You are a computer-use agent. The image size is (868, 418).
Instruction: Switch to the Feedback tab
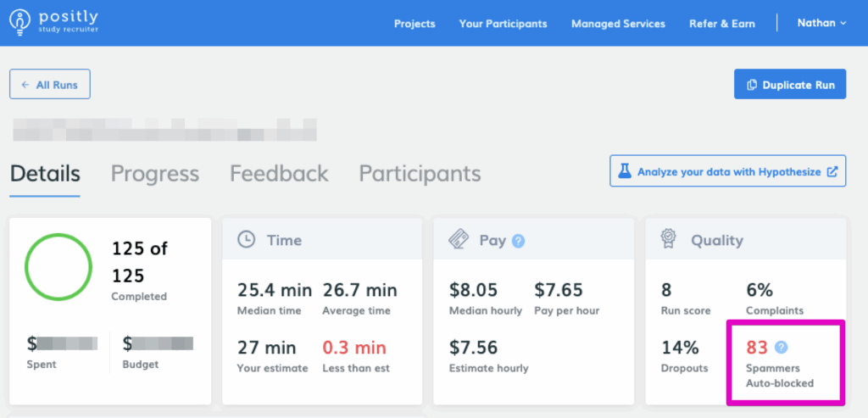(x=279, y=174)
